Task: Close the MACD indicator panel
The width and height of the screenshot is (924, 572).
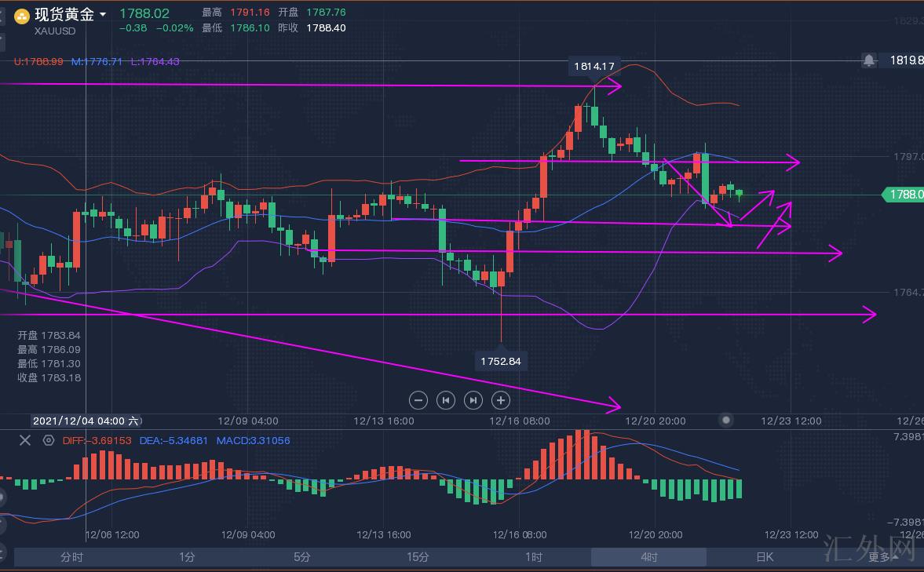Action: [25, 440]
